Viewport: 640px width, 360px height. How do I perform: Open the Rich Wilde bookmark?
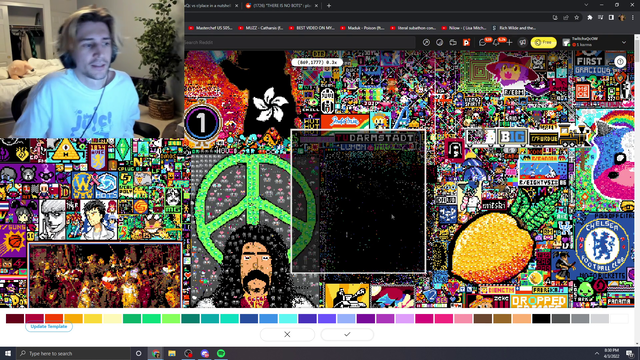coord(514,28)
